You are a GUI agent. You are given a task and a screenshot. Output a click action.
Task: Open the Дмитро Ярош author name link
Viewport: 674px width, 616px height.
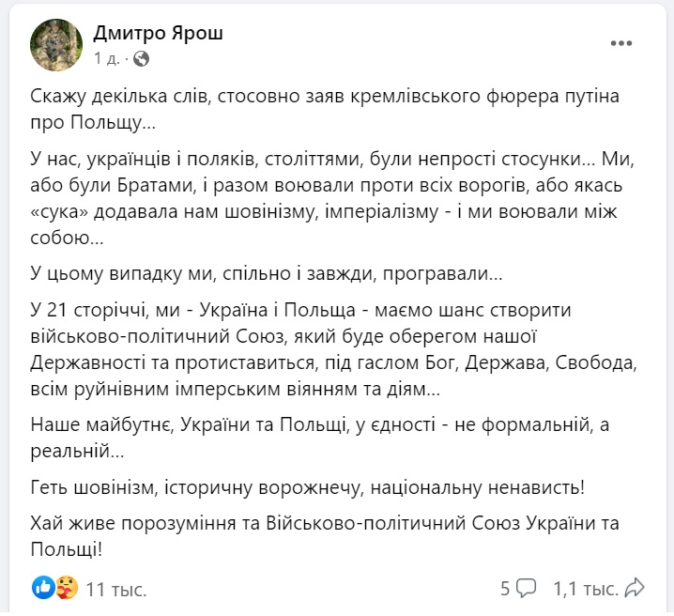159,33
